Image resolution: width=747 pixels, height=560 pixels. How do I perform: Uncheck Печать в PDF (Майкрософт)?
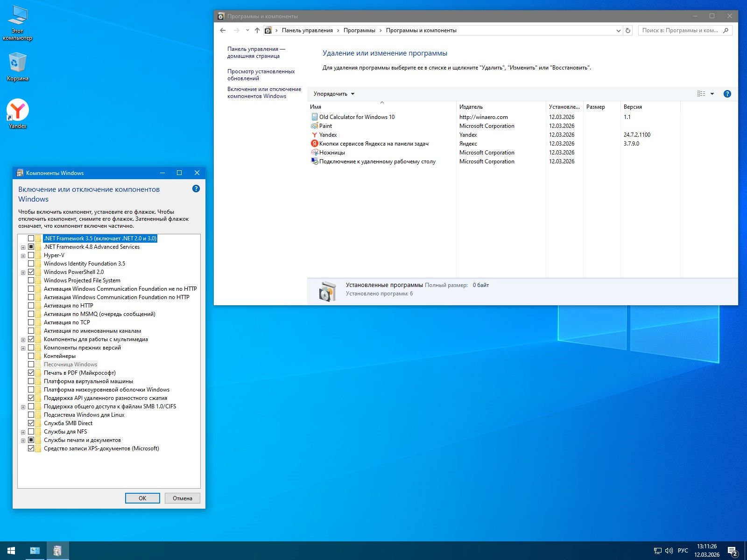click(x=31, y=373)
